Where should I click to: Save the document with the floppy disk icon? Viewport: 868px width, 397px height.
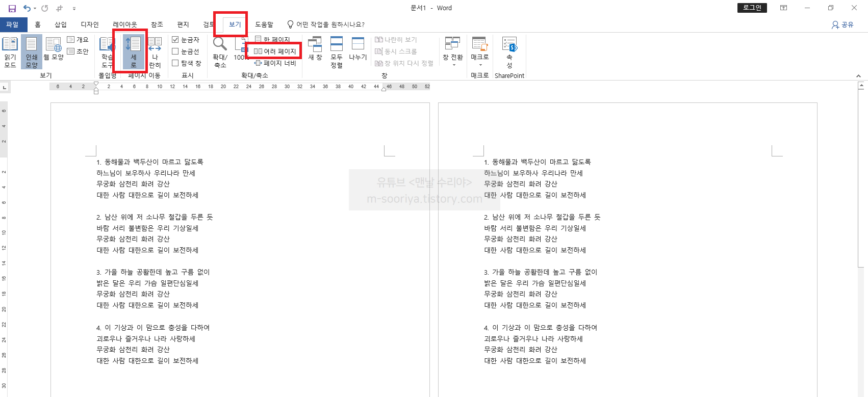tap(12, 8)
